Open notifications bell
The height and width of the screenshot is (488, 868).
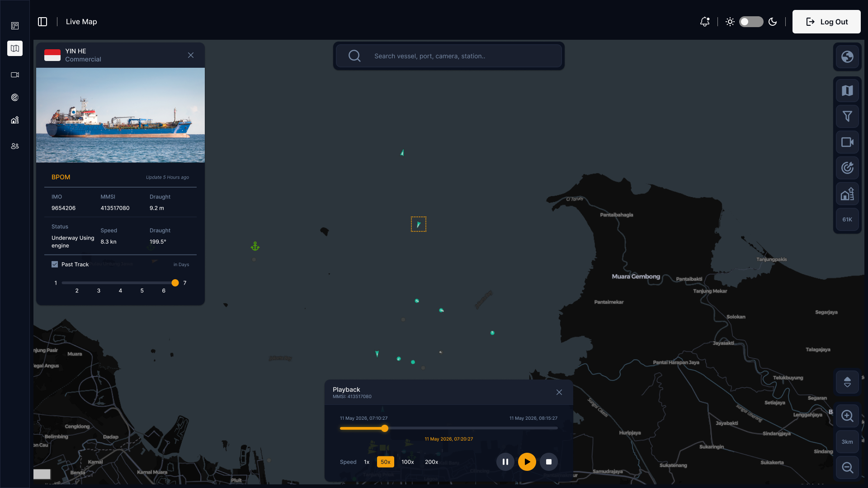point(705,22)
